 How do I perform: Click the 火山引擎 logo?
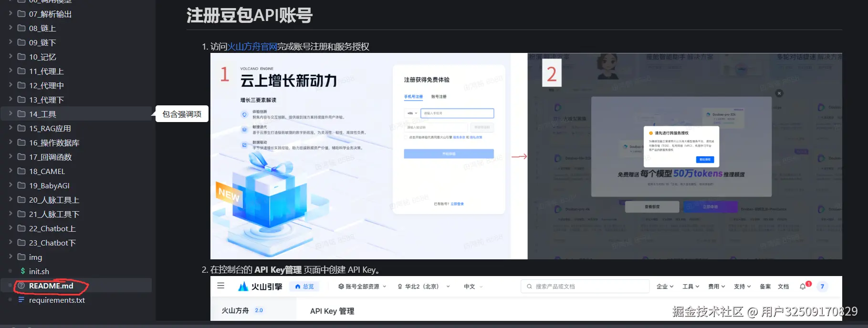click(x=260, y=287)
